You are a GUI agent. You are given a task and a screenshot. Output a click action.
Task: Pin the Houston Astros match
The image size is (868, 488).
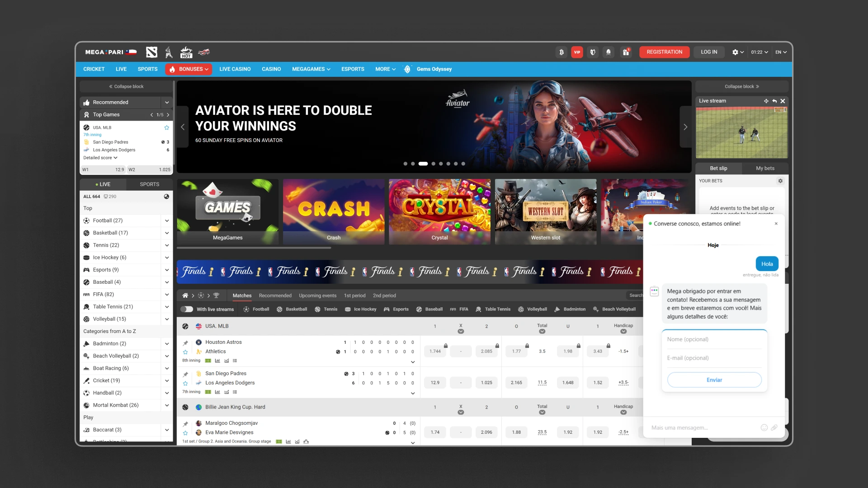[185, 343]
